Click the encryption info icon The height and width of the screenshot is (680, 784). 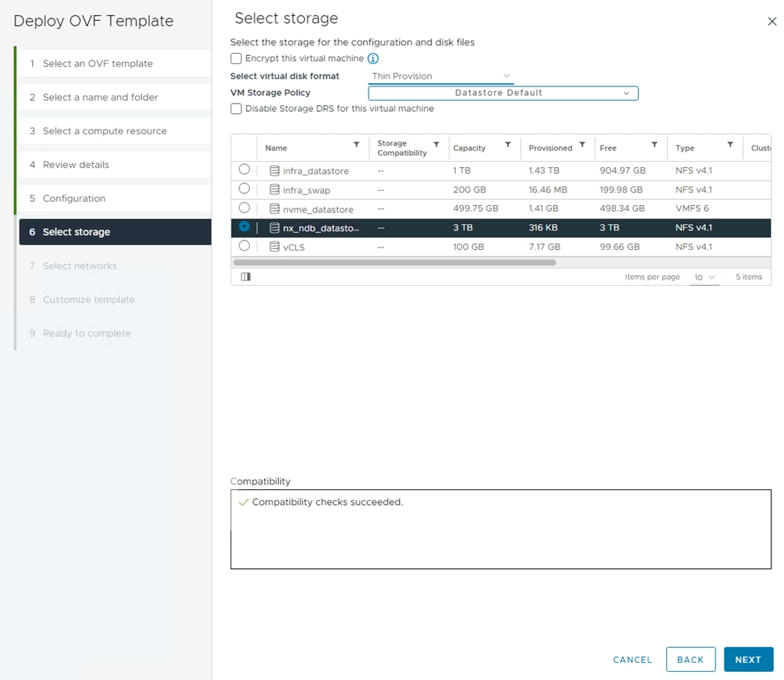373,58
